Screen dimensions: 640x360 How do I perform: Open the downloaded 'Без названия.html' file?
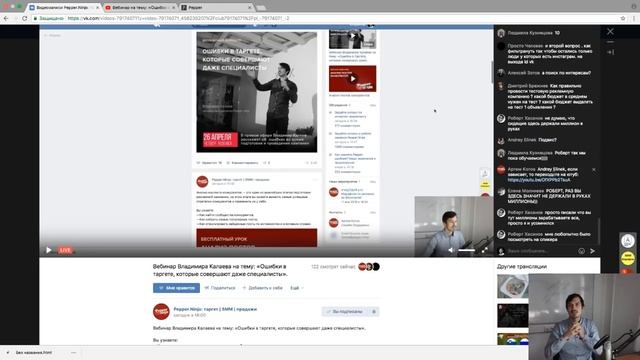tap(33, 352)
